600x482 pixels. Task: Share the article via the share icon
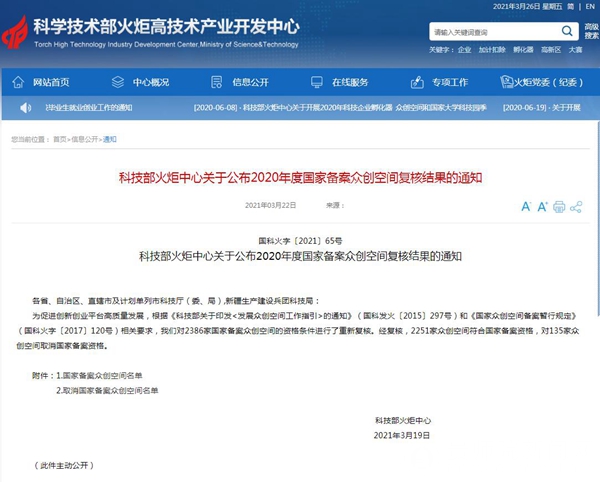coord(576,207)
